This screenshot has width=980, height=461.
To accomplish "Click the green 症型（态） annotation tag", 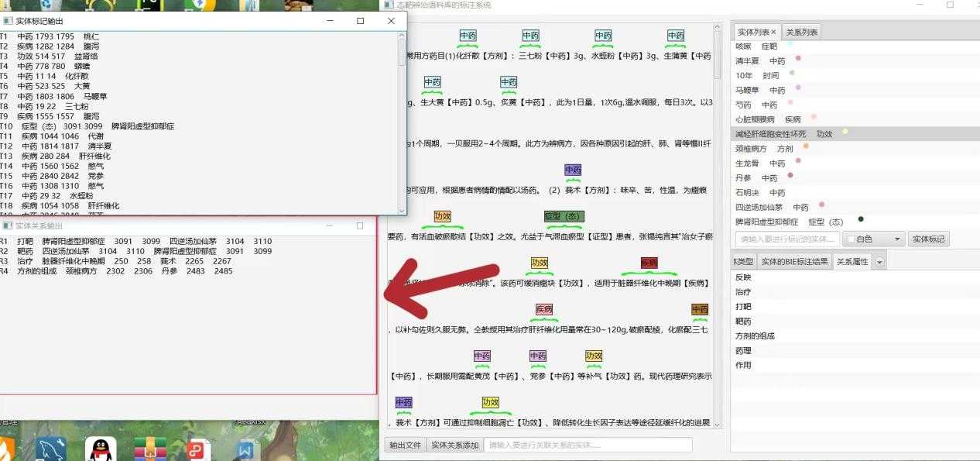I will pos(564,216).
